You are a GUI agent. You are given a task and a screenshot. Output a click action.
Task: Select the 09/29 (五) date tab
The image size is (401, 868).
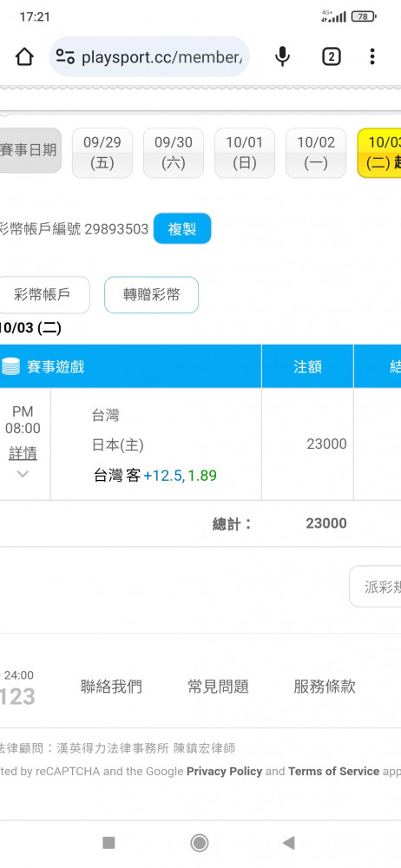(102, 153)
